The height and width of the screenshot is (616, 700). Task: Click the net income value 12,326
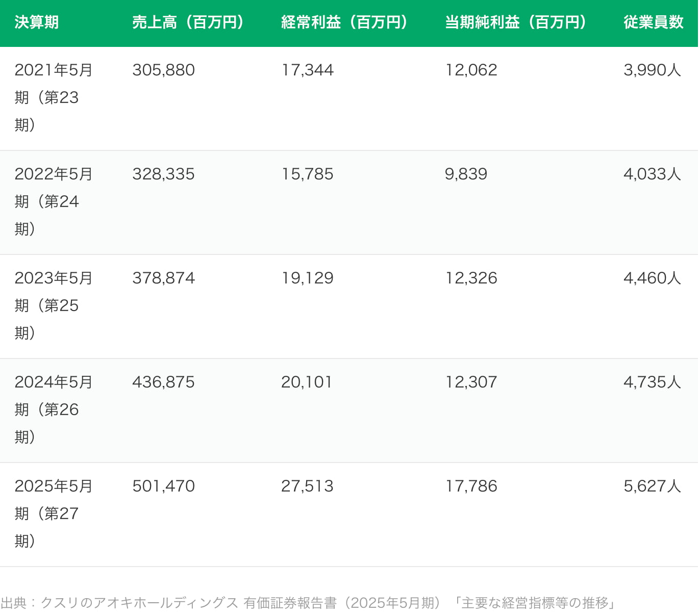coord(471,278)
